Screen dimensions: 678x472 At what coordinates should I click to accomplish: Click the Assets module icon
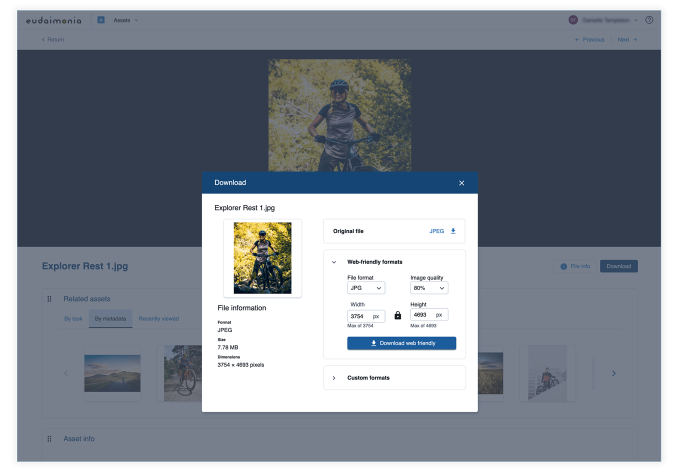(x=101, y=20)
